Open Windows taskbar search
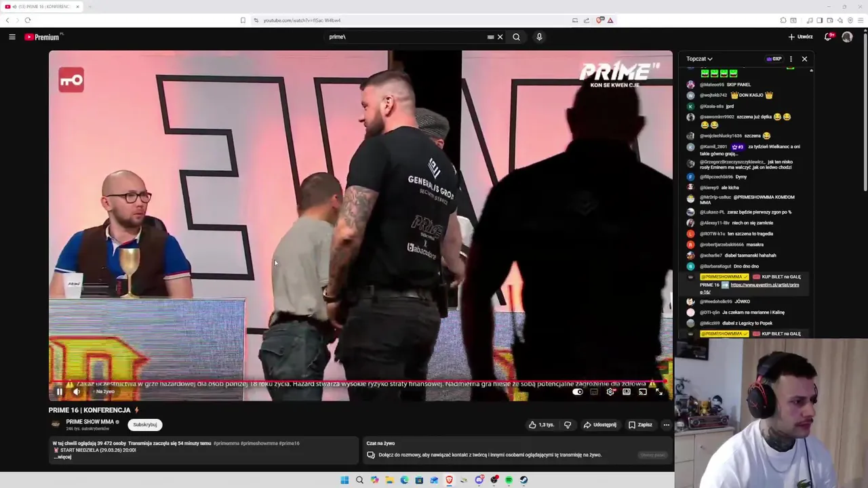This screenshot has width=868, height=488. pos(359,480)
